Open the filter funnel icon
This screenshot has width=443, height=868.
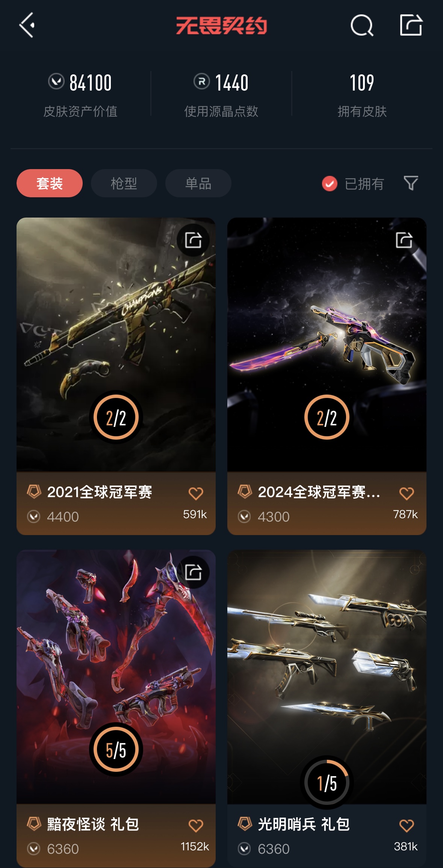(411, 183)
